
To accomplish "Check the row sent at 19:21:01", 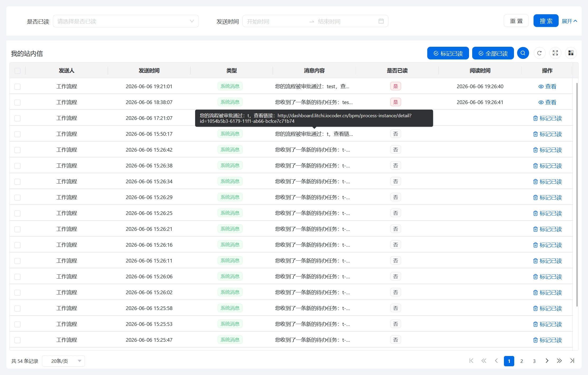I will (x=17, y=87).
